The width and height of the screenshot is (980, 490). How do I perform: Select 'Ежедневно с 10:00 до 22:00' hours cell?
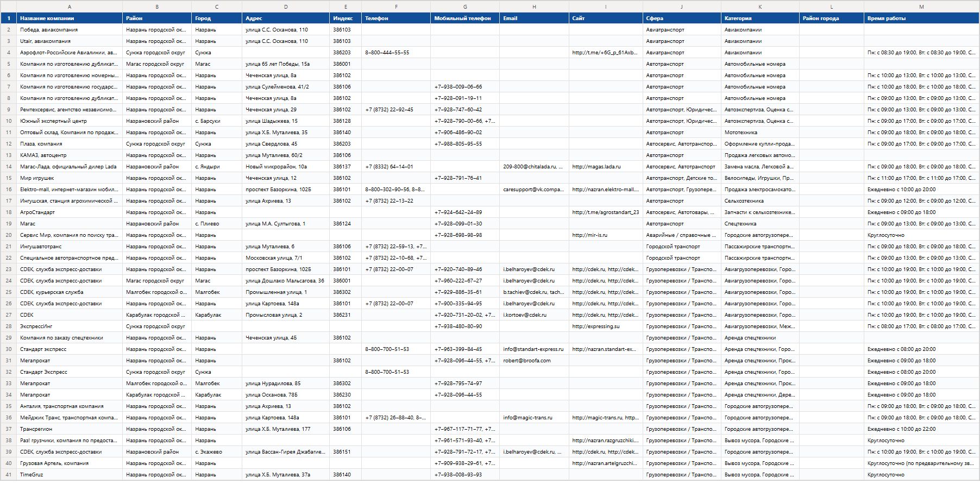click(921, 429)
